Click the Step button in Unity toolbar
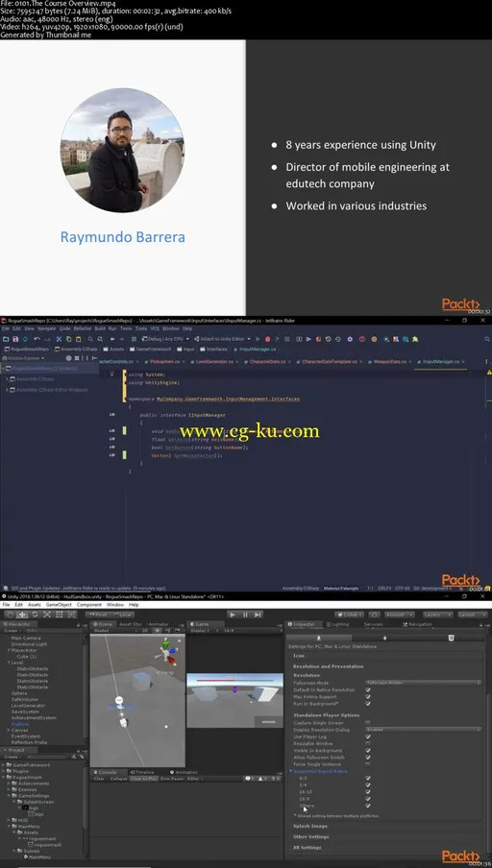This screenshot has width=492, height=868. pos(258,615)
